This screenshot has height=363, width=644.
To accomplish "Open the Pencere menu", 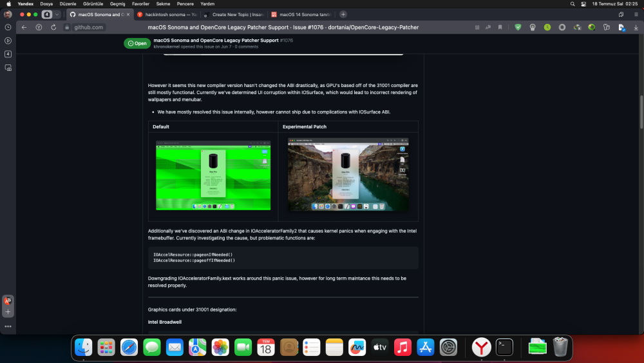I will pos(185,4).
